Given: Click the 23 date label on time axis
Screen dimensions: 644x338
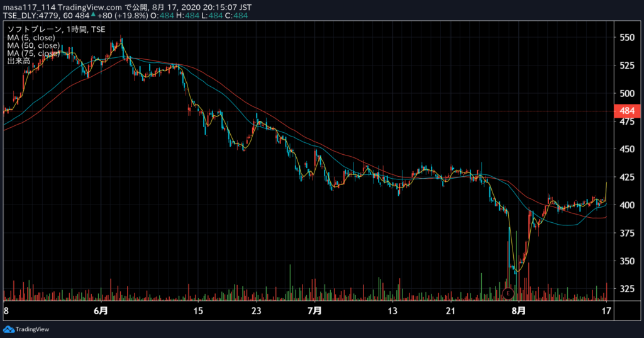Looking at the screenshot, I should click(x=257, y=311).
